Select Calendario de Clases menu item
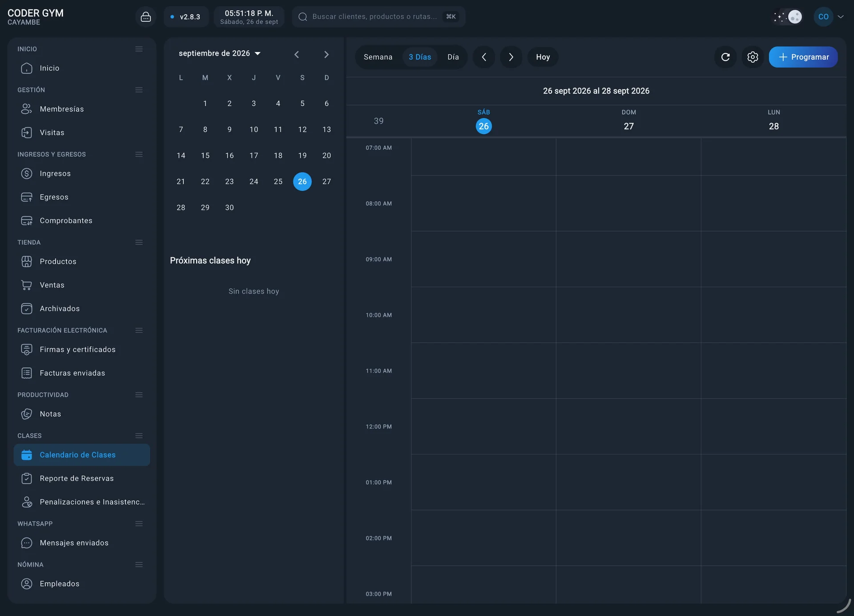This screenshot has width=854, height=616. point(82,455)
